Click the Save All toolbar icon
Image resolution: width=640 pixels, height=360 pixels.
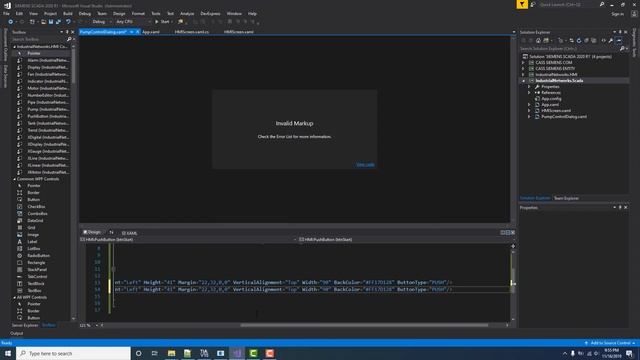tap(58, 22)
